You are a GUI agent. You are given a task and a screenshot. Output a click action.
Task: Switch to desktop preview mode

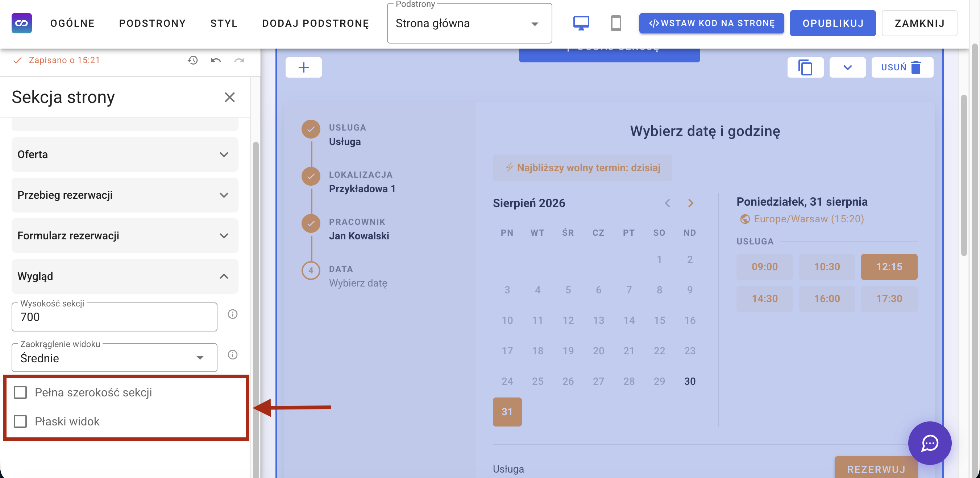(x=581, y=23)
